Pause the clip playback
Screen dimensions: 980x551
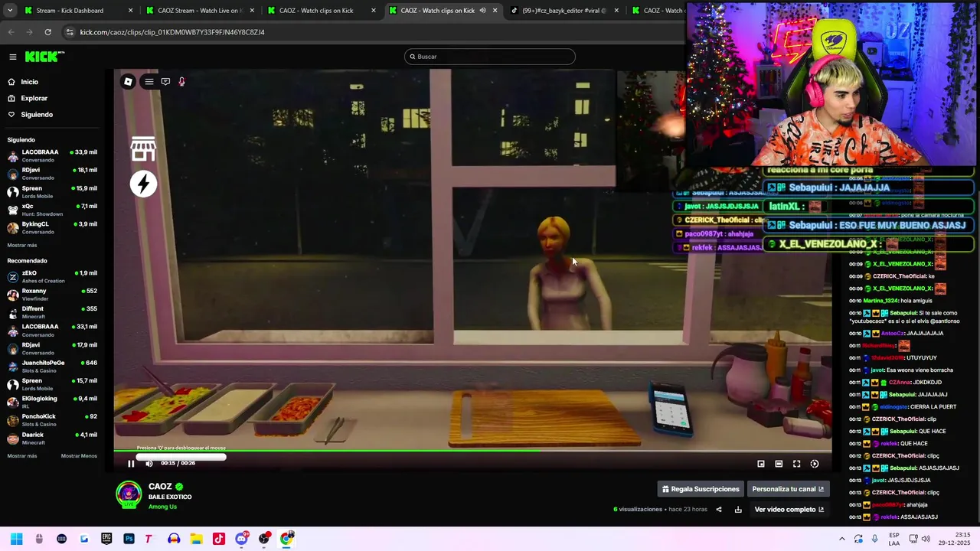point(131,464)
